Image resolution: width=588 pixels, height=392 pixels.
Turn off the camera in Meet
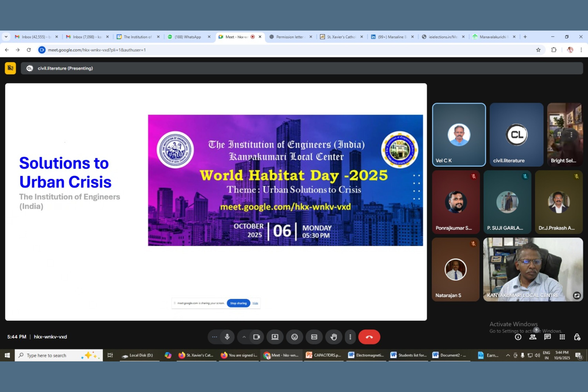pos(256,337)
